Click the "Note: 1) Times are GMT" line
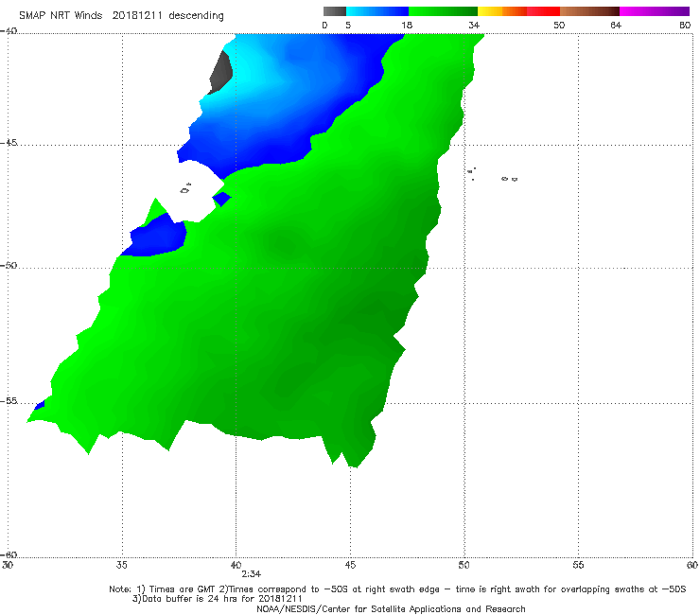700x615 pixels. pyautogui.click(x=397, y=589)
